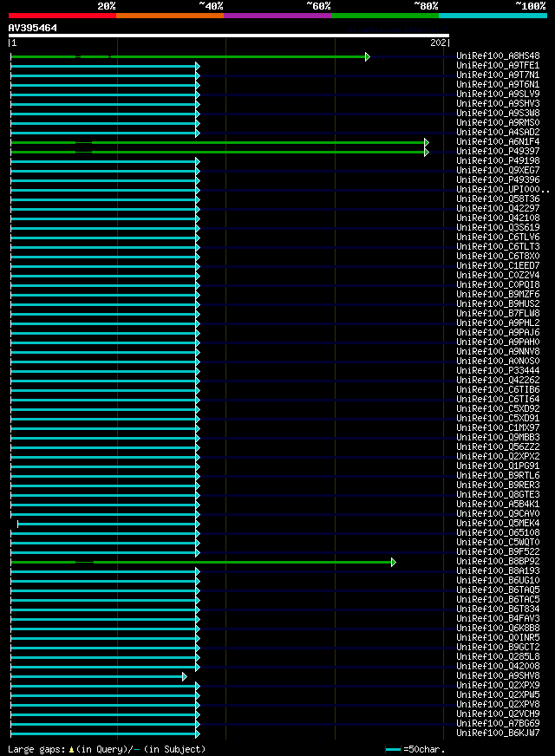Click the UniRef100_P49397 label
Image resolution: width=555 pixels, height=756 pixels.
pos(498,152)
